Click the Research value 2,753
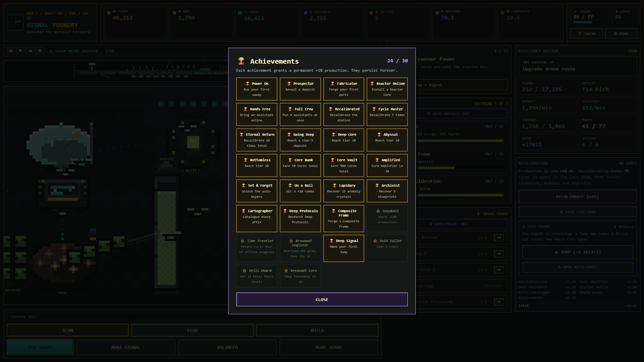Viewport: 644px width, 362px height. coord(318,18)
